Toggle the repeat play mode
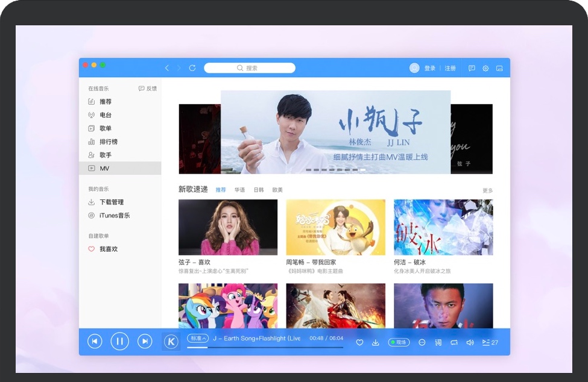588x382 pixels. (454, 342)
